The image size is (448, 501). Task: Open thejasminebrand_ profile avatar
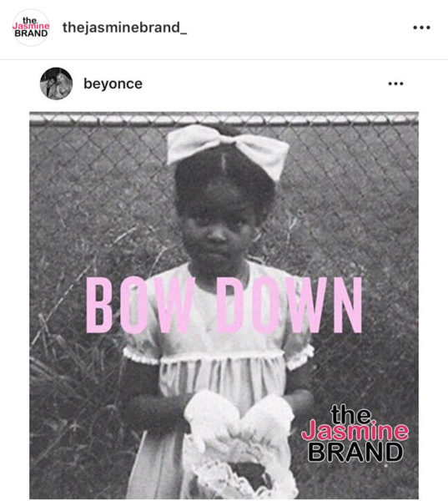pos(31,28)
